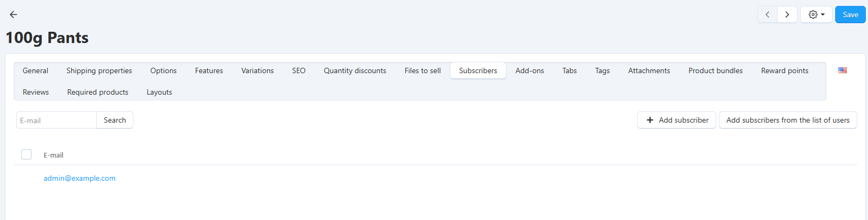Select the Subscribers tab
The image size is (868, 220).
478,70
